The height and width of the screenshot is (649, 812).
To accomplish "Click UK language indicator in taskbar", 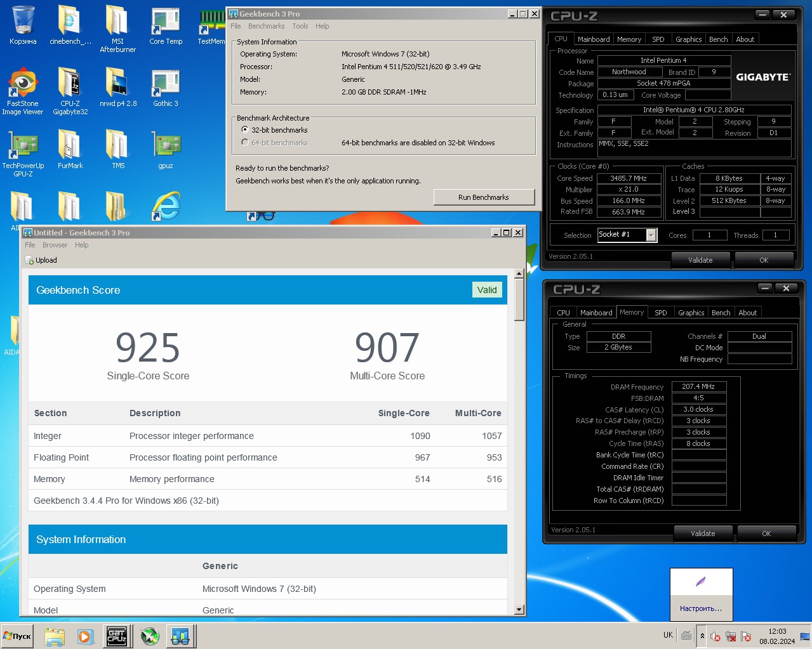I will (668, 635).
